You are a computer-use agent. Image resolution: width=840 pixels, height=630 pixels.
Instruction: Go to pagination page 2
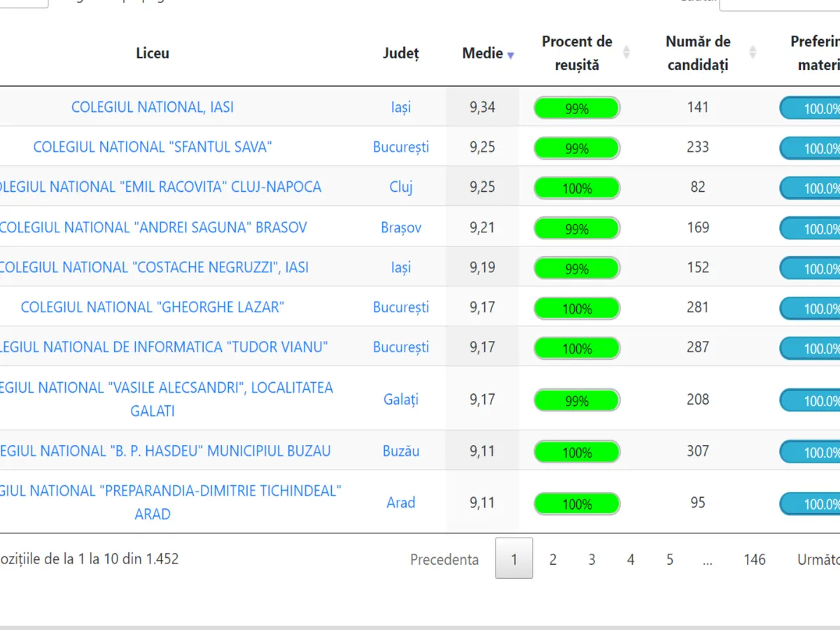click(553, 559)
